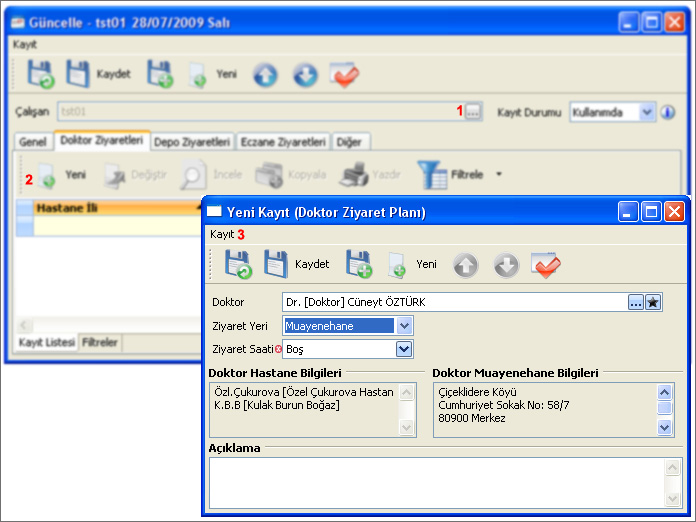Click scrollbar down arrow in Açıklama box
This screenshot has width=696, height=522.
coord(672,498)
